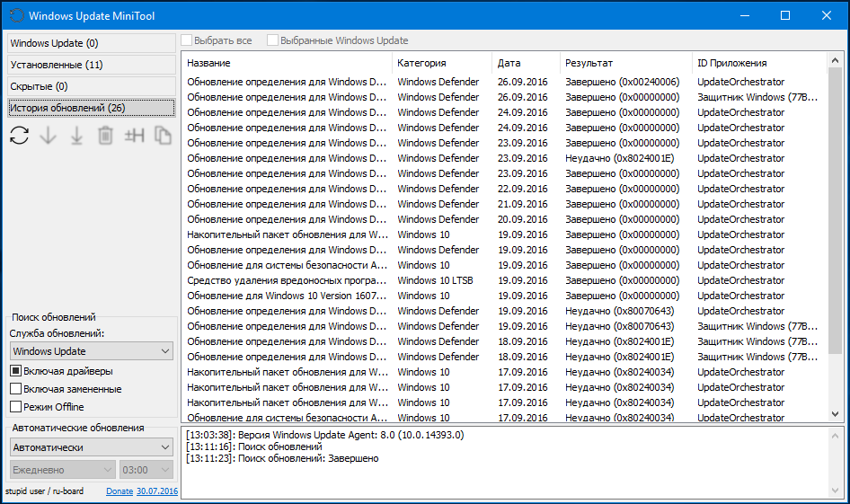Open the Donate link
The width and height of the screenshot is (850, 504).
pos(120,491)
